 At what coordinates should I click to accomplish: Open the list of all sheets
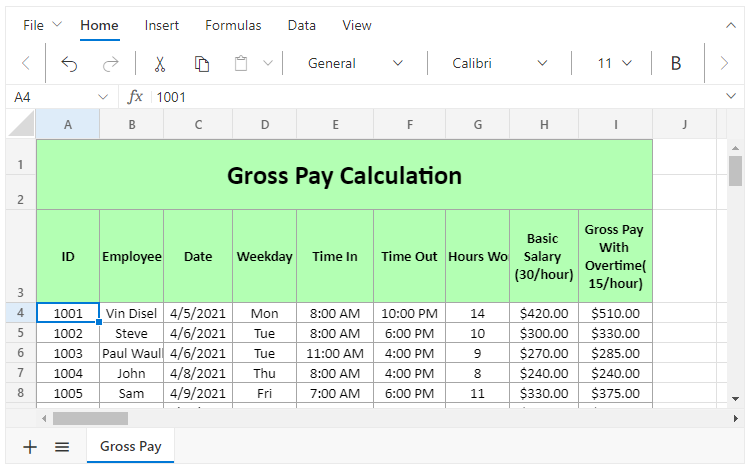tap(62, 447)
